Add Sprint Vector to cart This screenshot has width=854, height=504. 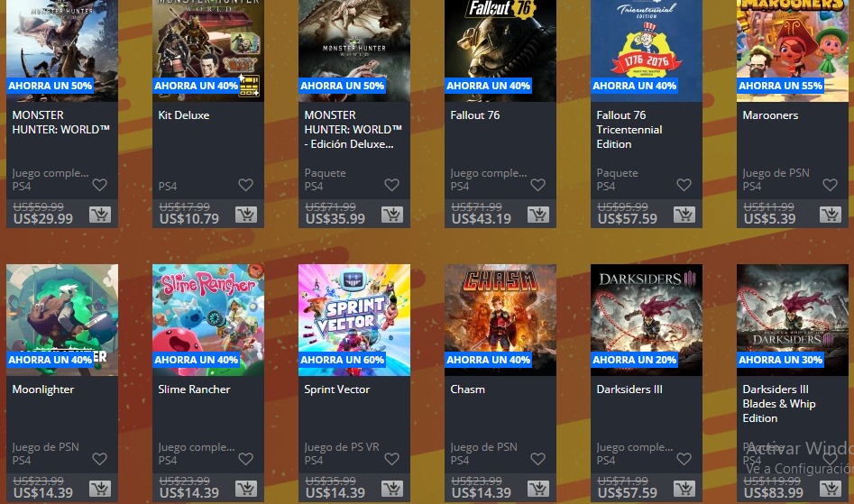tap(392, 489)
